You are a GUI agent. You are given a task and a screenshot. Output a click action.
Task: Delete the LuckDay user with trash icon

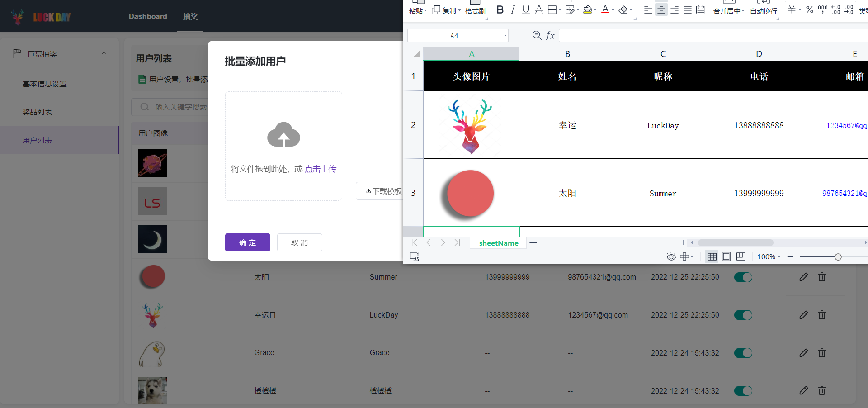821,315
